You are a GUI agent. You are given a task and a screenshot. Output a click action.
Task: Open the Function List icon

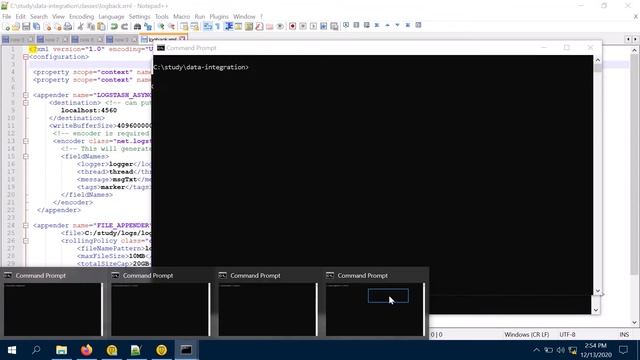tap(259, 27)
